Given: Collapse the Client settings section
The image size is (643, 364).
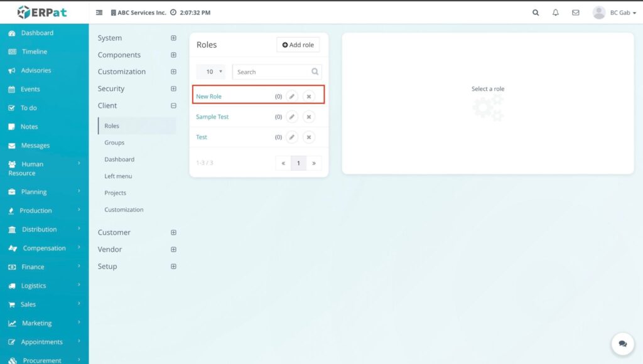Looking at the screenshot, I should pos(173,105).
